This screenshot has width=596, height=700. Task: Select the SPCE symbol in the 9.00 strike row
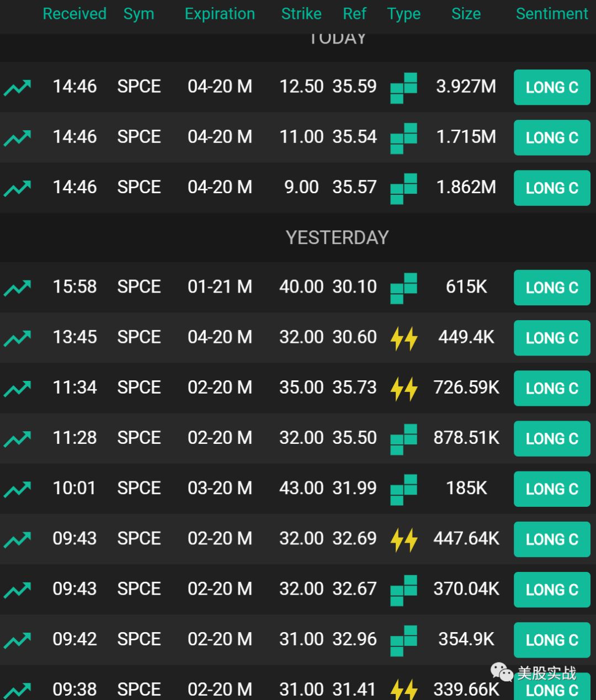(139, 187)
